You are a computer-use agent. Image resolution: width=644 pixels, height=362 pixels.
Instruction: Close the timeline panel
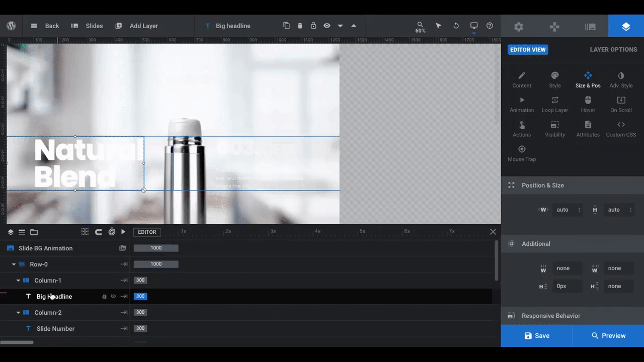493,232
